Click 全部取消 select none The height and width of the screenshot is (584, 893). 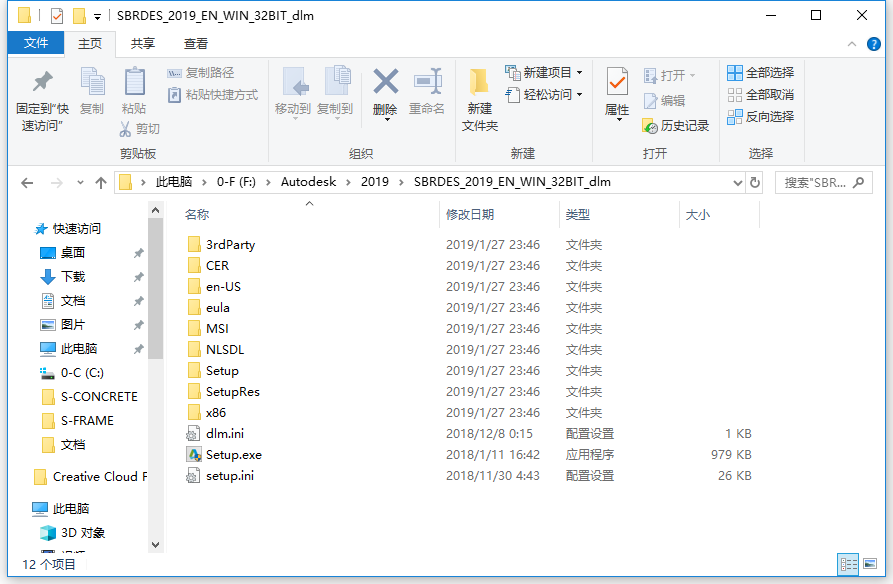pos(760,95)
